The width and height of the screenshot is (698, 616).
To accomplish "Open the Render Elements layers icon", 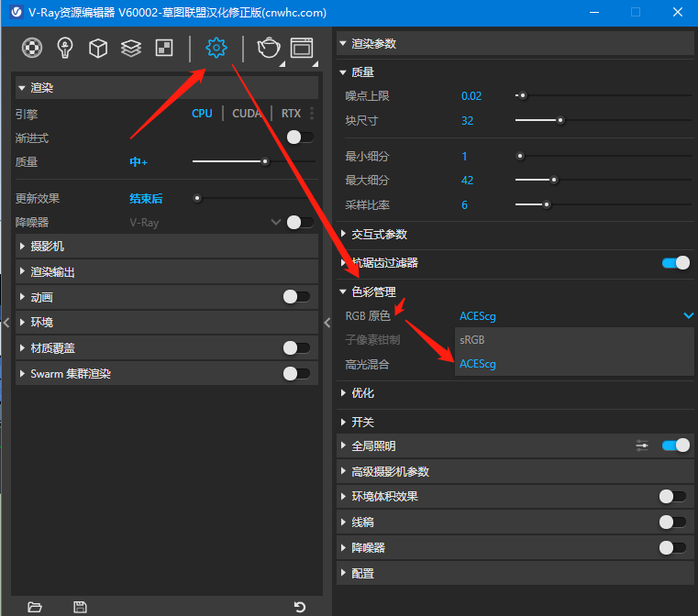I will coord(131,48).
